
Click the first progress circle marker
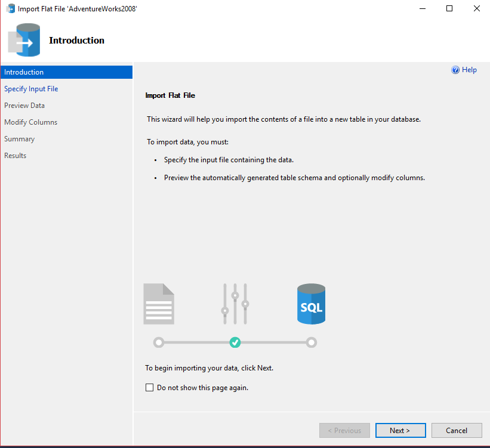click(158, 342)
